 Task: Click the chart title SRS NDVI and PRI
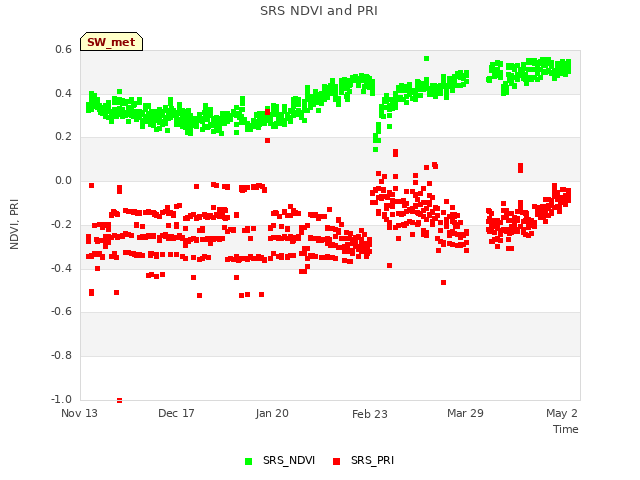(x=319, y=11)
